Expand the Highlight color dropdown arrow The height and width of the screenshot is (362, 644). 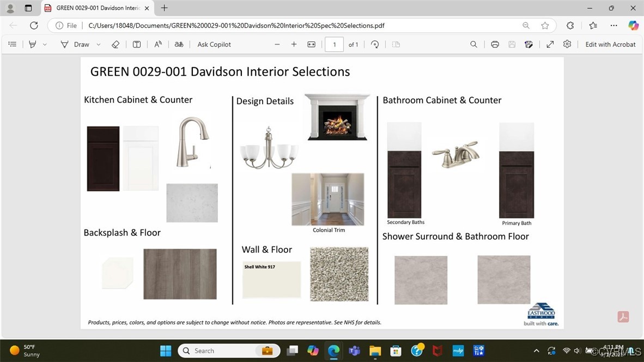pos(45,44)
